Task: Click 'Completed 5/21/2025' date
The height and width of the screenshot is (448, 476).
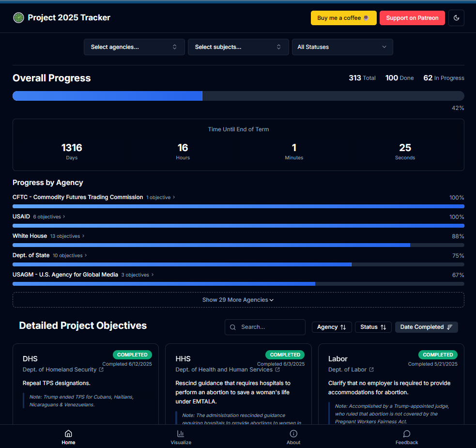Action: tap(432, 364)
